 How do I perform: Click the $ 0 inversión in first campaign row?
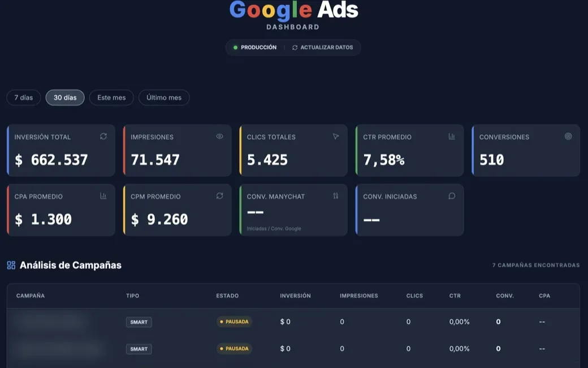(x=286, y=322)
